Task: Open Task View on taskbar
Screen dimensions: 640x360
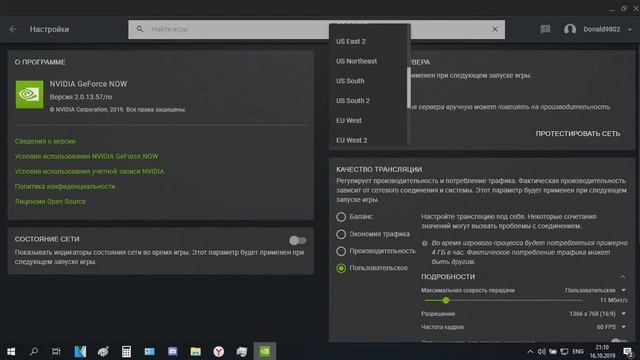Action: point(56,351)
